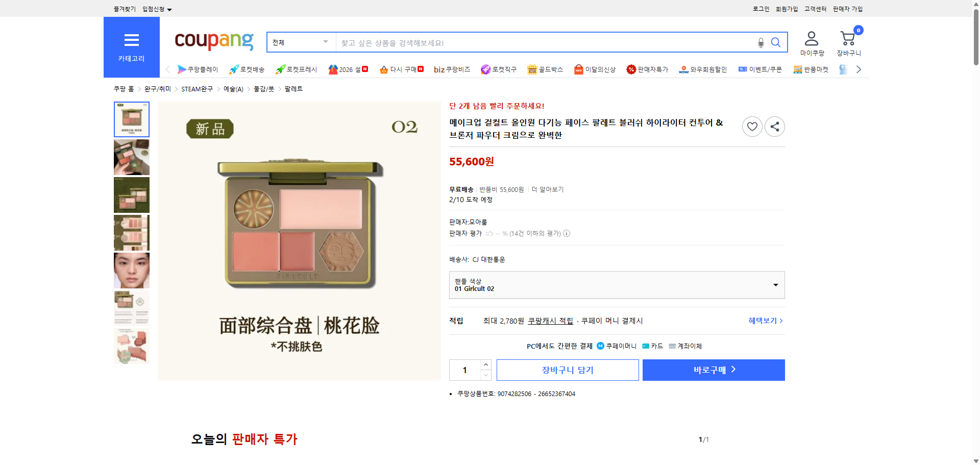Click the 이벤트/쿠폰 coupon icon

(743, 69)
